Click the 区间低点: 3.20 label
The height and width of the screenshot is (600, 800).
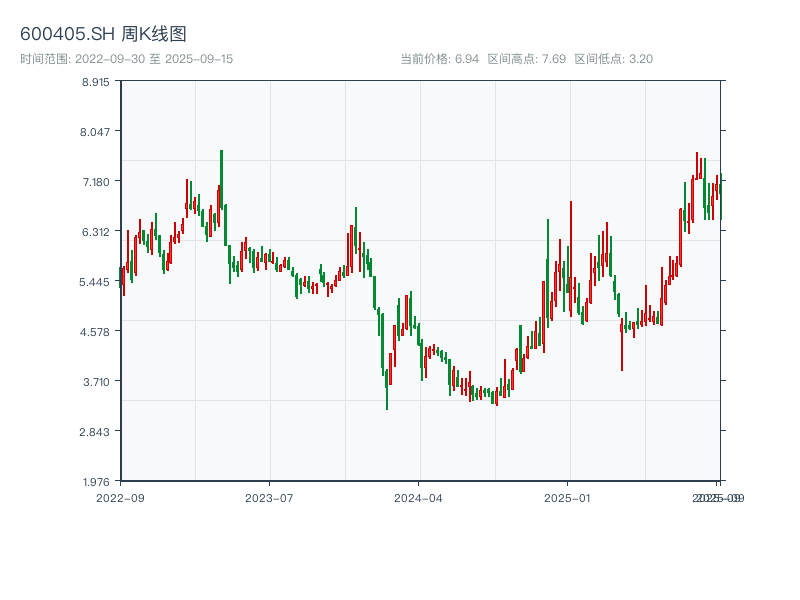614,59
